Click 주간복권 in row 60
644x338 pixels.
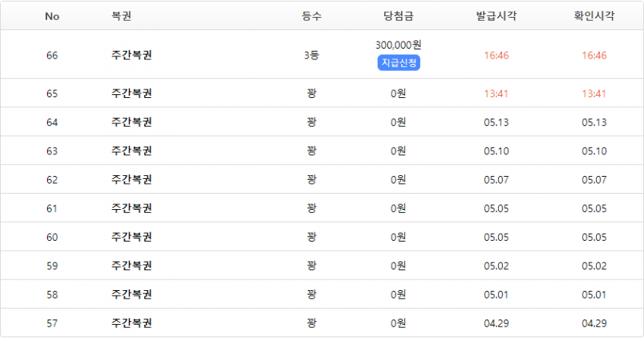131,237
